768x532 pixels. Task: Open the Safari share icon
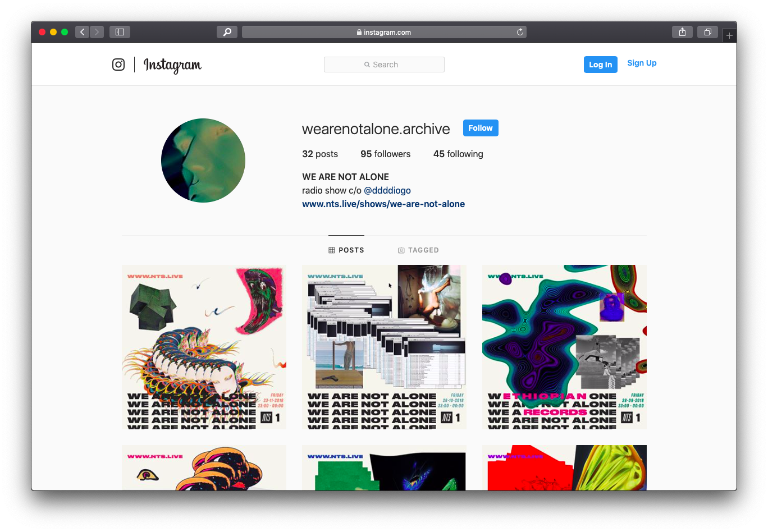pyautogui.click(x=682, y=32)
